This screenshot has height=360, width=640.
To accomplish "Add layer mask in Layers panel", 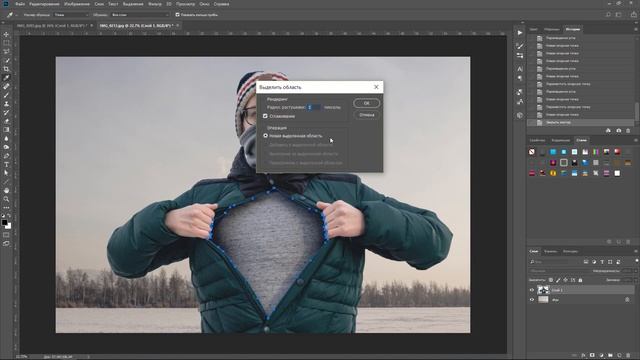I will [x=592, y=356].
